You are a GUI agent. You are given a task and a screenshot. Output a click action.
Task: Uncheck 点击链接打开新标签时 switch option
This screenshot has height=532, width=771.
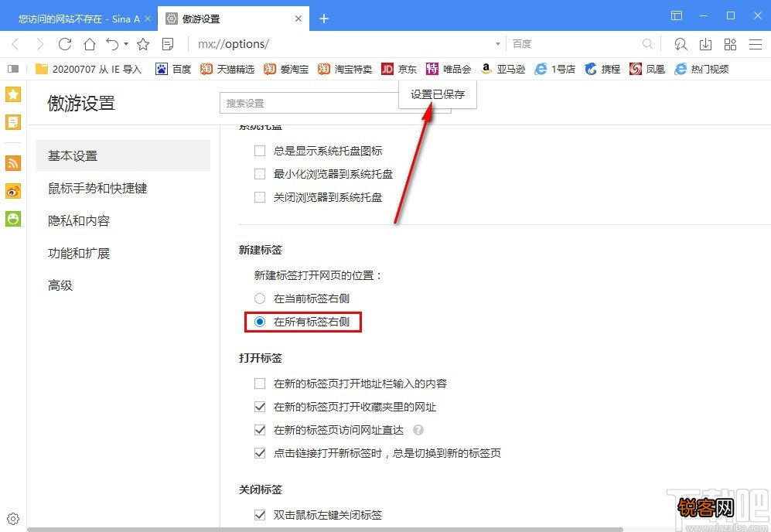pyautogui.click(x=260, y=453)
